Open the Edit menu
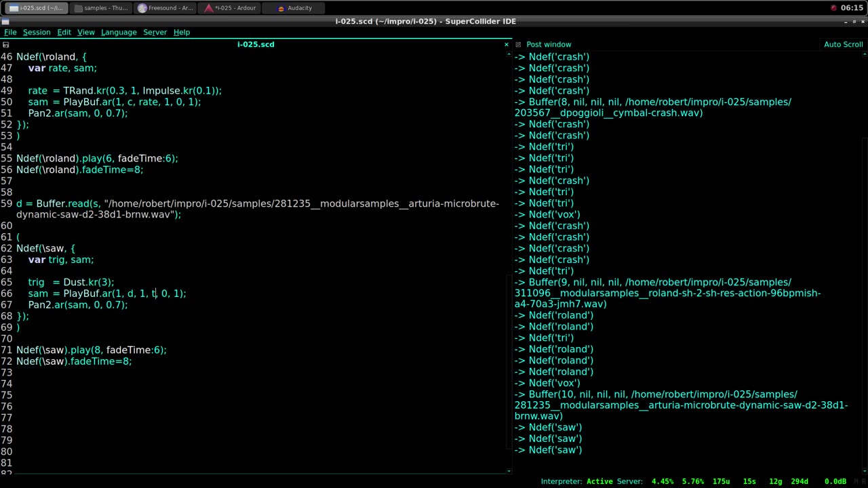The width and height of the screenshot is (868, 488). click(64, 32)
